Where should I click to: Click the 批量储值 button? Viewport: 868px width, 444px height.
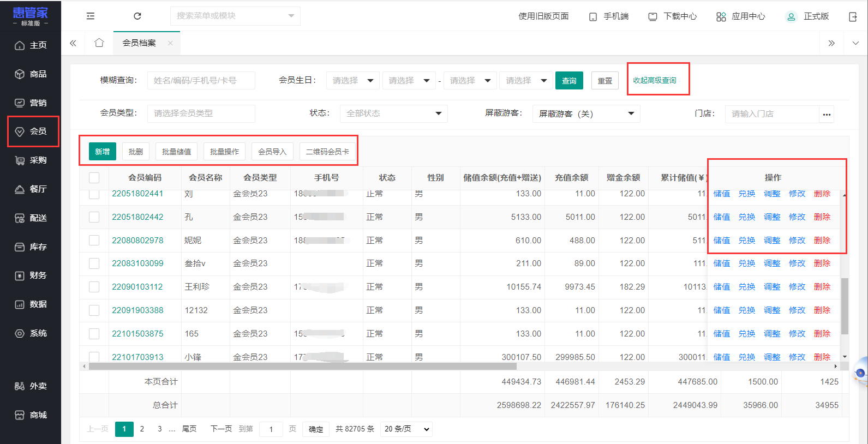[x=176, y=152]
